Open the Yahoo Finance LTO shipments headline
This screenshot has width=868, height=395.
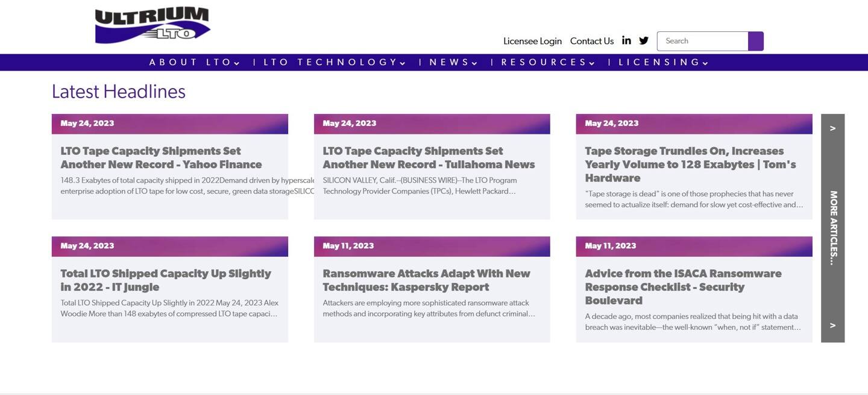161,157
